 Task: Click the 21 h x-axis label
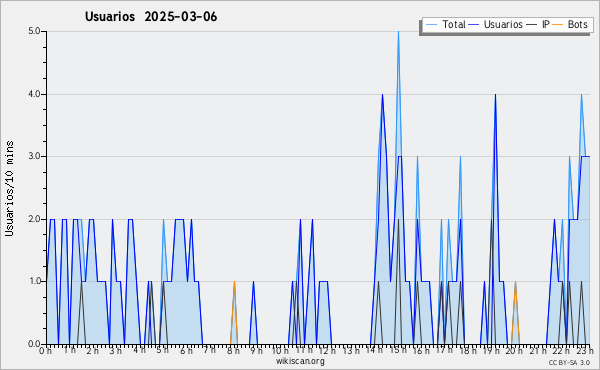538,351
